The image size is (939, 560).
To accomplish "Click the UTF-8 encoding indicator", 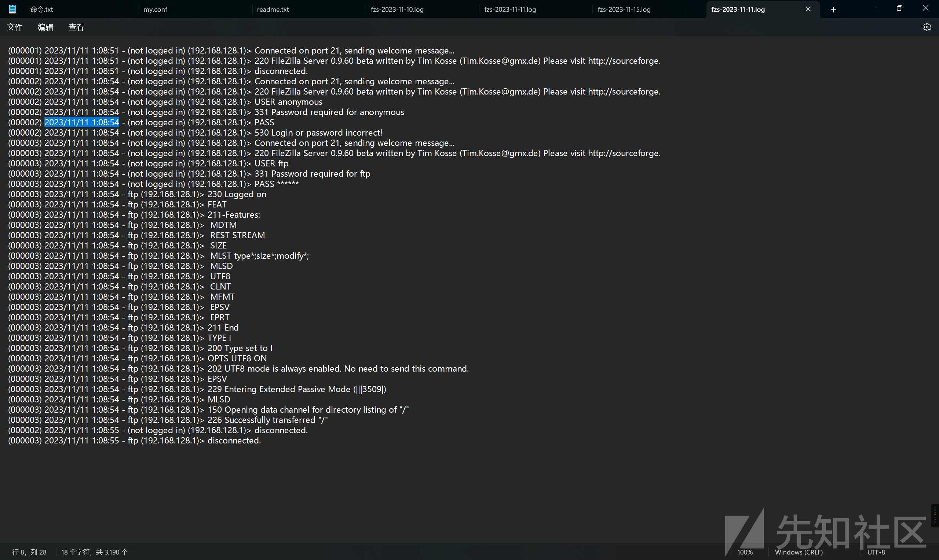I will pyautogui.click(x=876, y=552).
